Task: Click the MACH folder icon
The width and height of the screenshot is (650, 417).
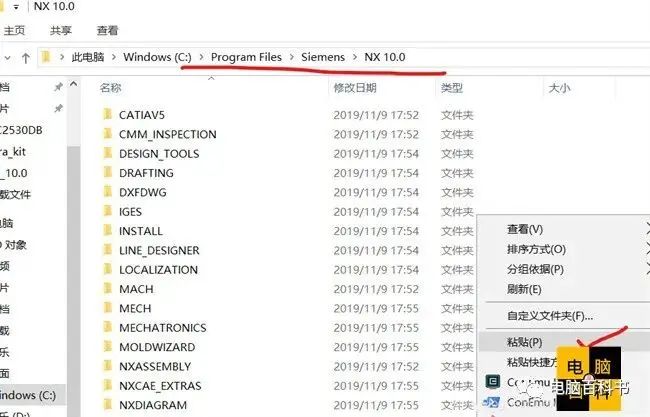Action: coord(108,289)
